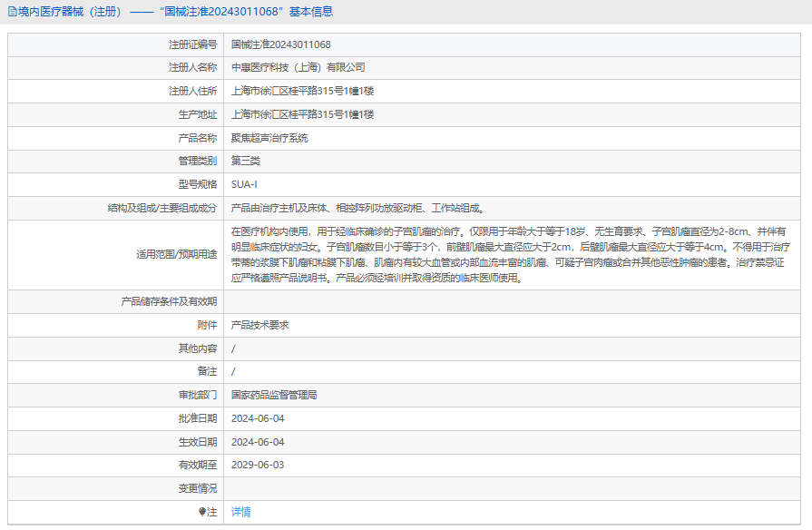Click management class value 第三类
812x530 pixels.
(246, 161)
